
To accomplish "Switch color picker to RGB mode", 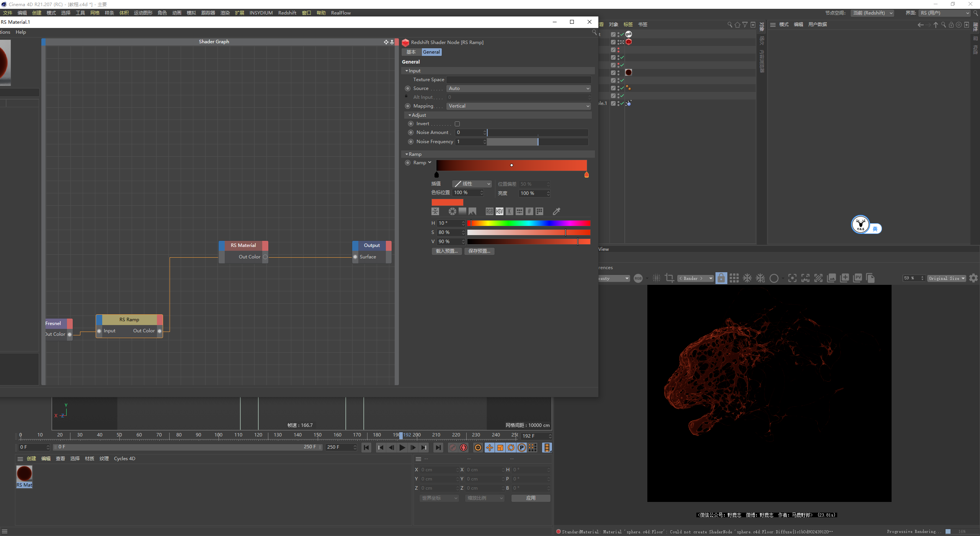I will click(x=489, y=211).
